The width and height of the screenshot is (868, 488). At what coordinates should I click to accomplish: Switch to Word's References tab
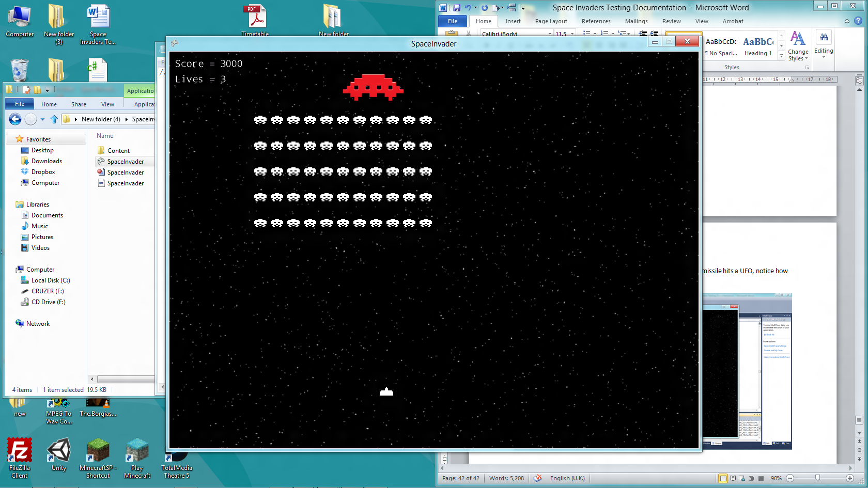click(596, 21)
